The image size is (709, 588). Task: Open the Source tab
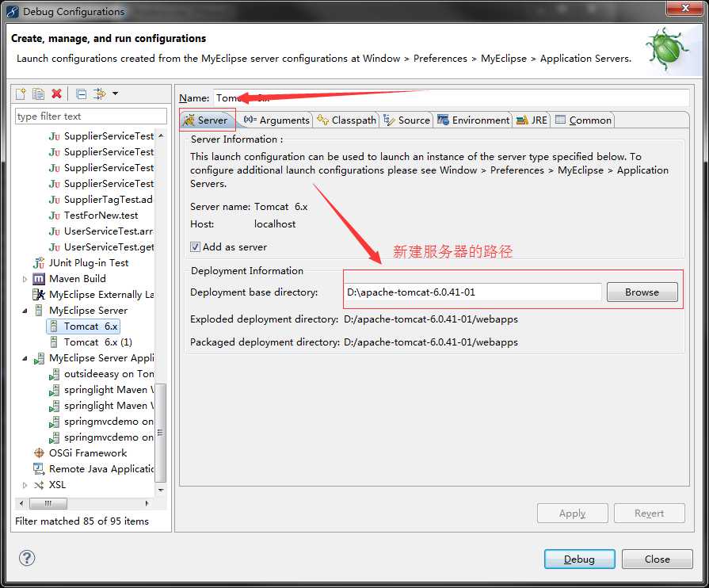[407, 120]
